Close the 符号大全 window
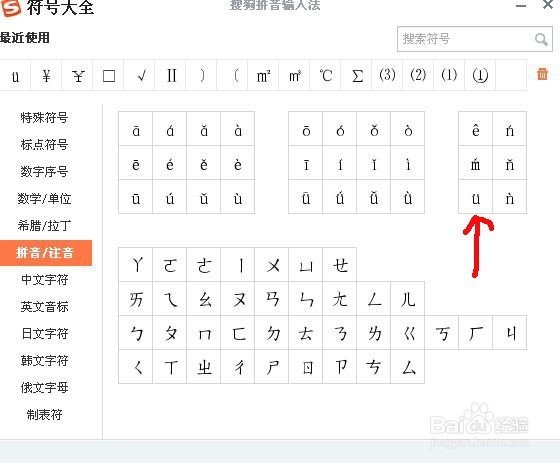 click(x=548, y=5)
